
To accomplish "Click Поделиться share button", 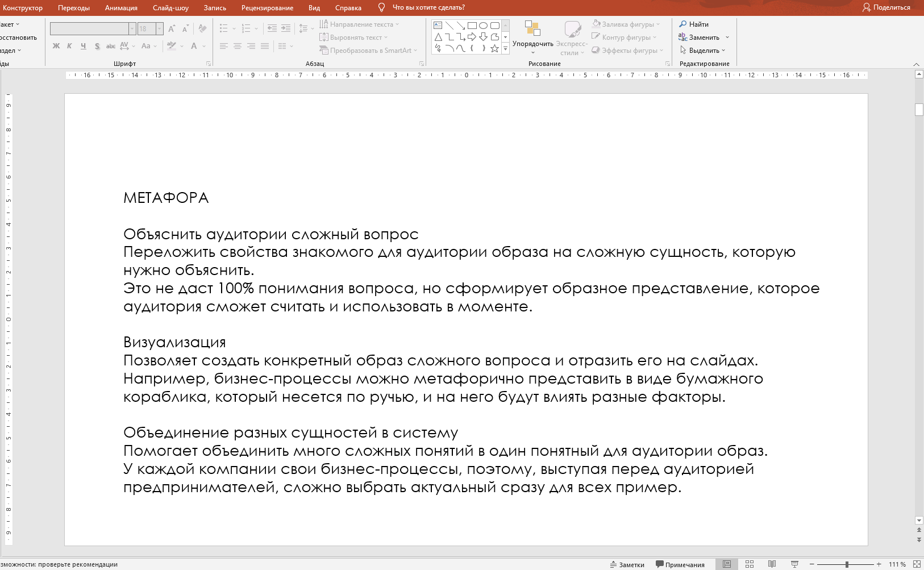I will 886,7.
